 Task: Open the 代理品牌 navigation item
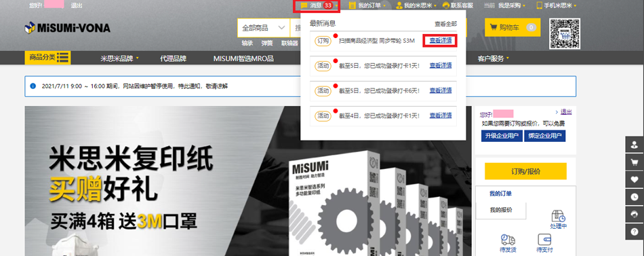pos(173,58)
